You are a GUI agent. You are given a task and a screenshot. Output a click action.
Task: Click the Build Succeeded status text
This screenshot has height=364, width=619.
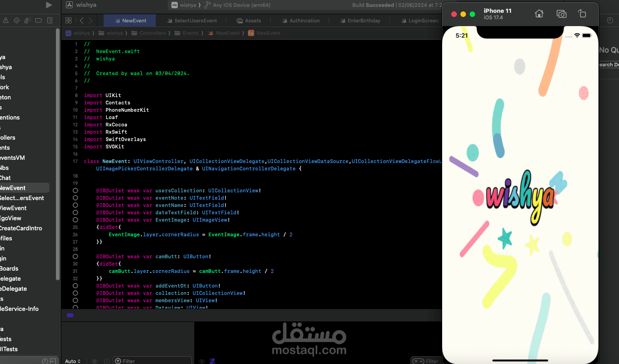click(x=372, y=5)
